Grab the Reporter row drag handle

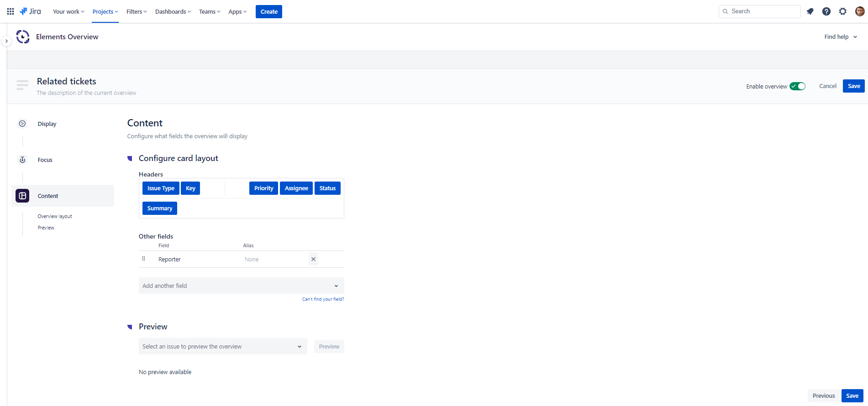coord(144,259)
